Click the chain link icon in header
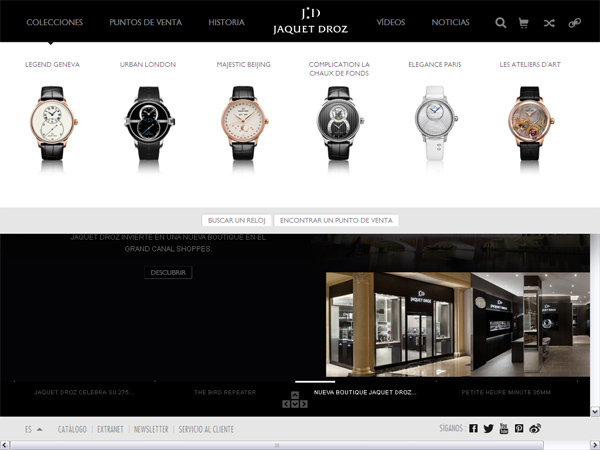Image resolution: width=600 pixels, height=450 pixels. click(x=574, y=23)
